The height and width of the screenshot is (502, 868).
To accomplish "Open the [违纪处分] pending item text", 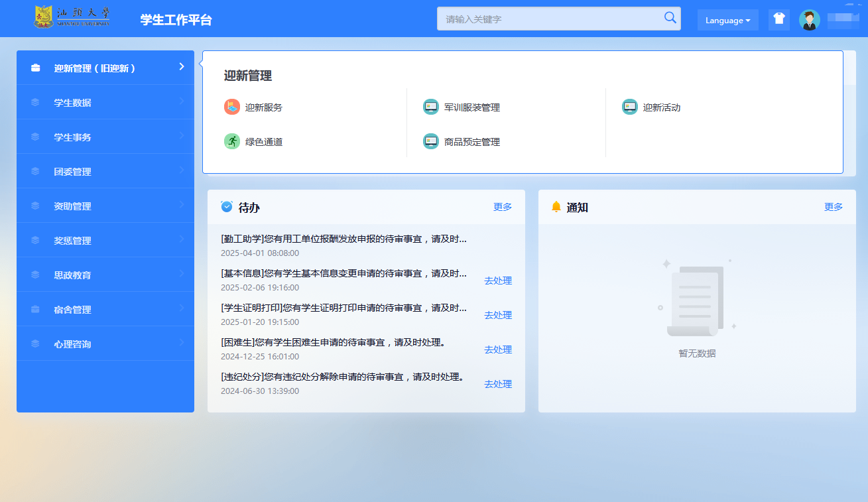I will (342, 377).
